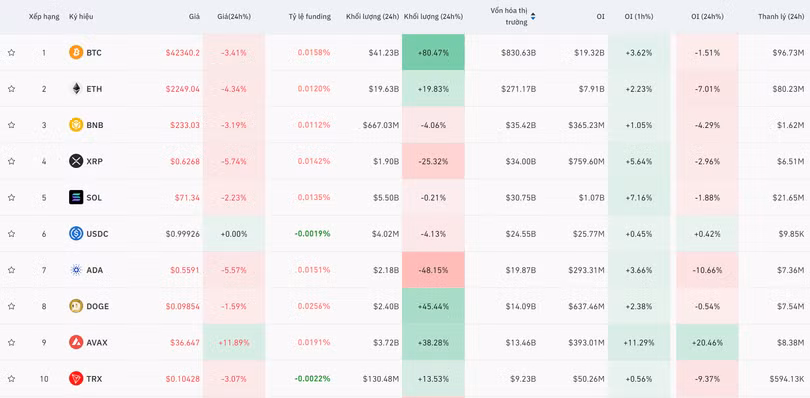Viewport: 810px width, 398px height.
Task: Sort by Khối lượng (24h%) header
Action: [433, 17]
